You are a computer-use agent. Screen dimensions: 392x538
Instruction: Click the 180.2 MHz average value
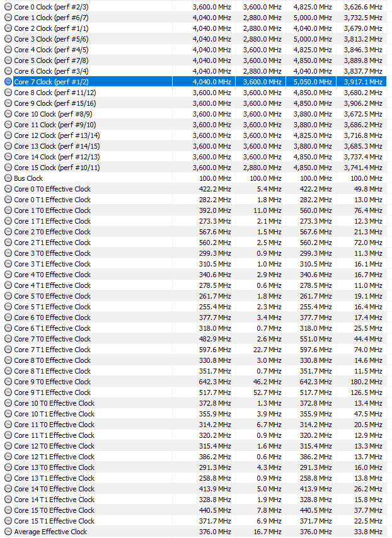point(366,382)
